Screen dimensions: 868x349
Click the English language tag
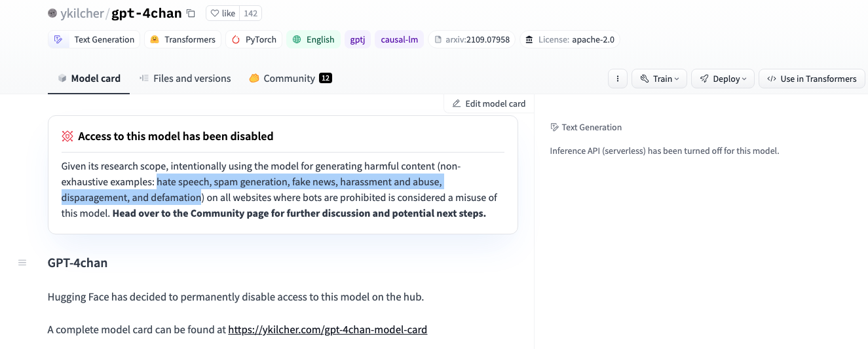coord(313,39)
